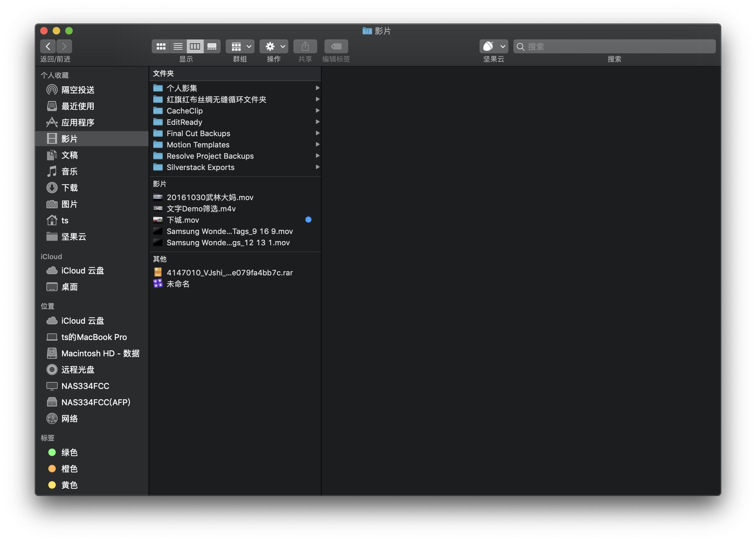The image size is (756, 542).
Task: Switch to list view mode
Action: [178, 46]
